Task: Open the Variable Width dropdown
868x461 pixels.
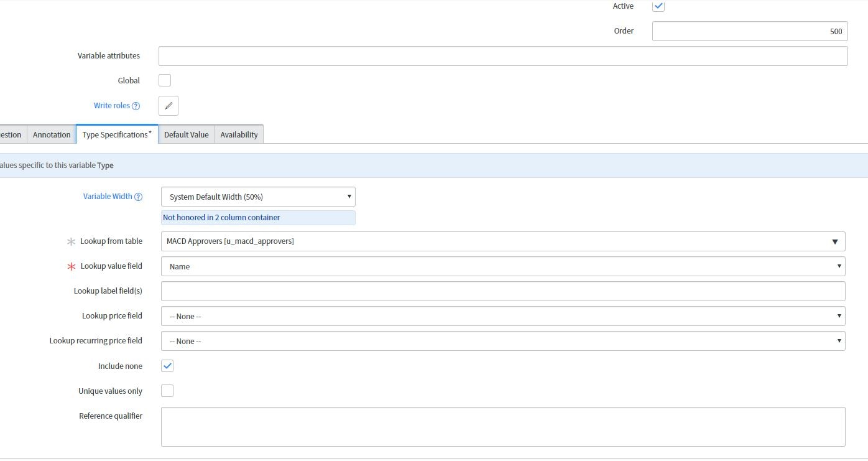Action: point(258,197)
